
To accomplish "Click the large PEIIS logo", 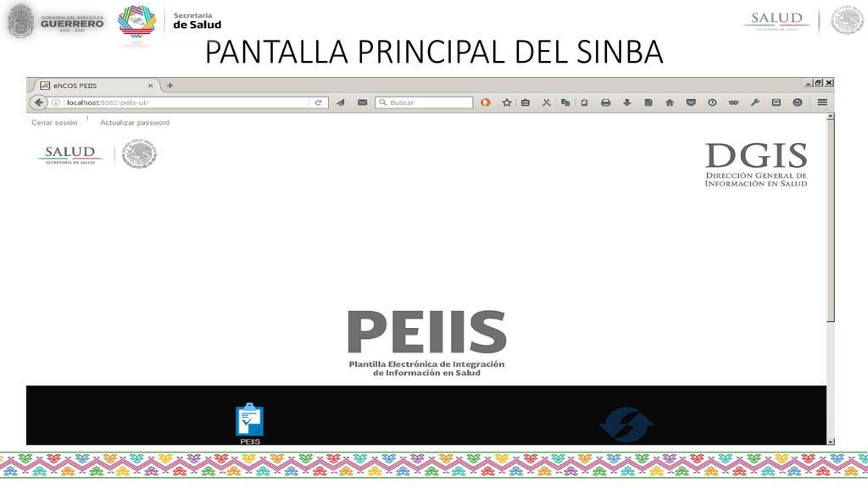I will coord(427,343).
